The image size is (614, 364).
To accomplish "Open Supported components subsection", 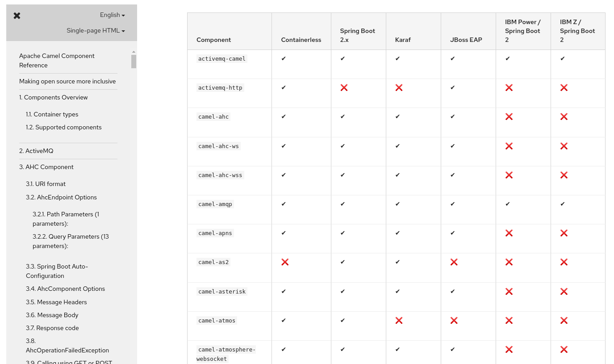I will 64,128.
